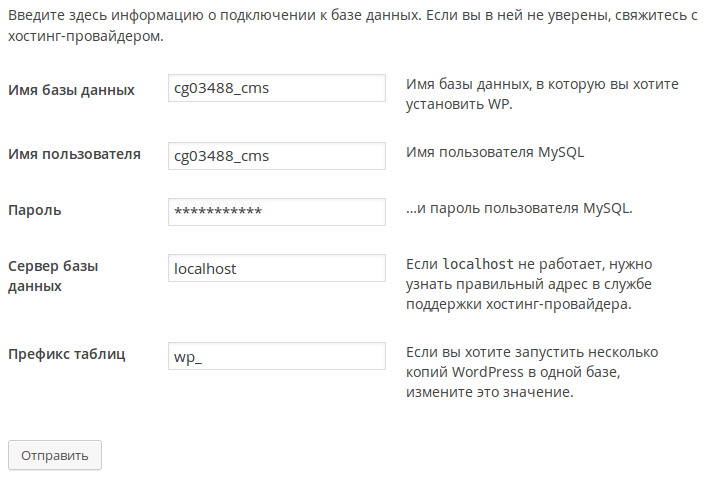Click the "измените это значение" hint line
This screenshot has height=482, width=706.
click(x=489, y=393)
